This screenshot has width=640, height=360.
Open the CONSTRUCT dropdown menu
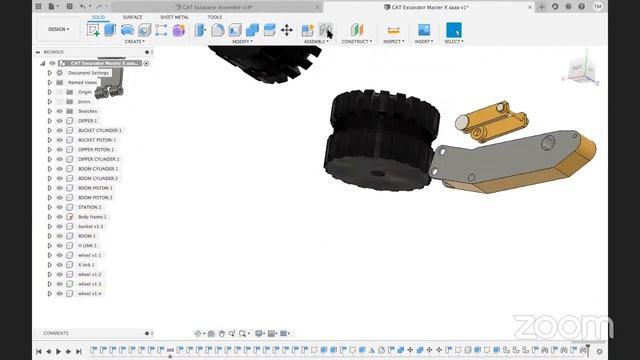coord(357,42)
